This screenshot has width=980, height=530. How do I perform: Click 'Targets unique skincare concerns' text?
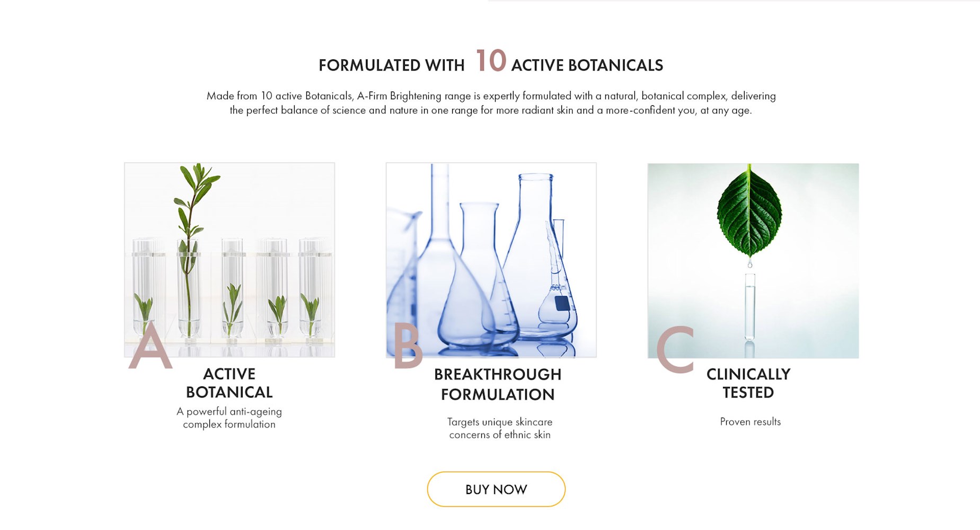click(499, 428)
